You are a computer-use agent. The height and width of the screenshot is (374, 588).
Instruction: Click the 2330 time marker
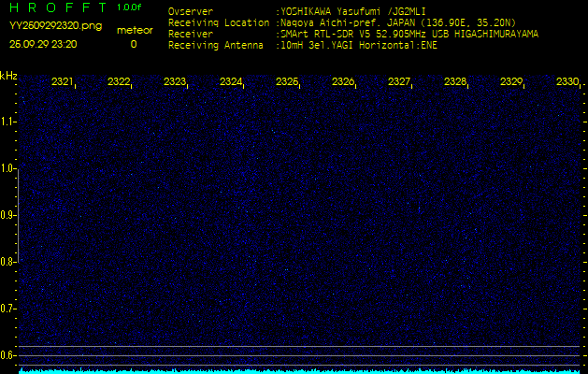pyautogui.click(x=566, y=82)
